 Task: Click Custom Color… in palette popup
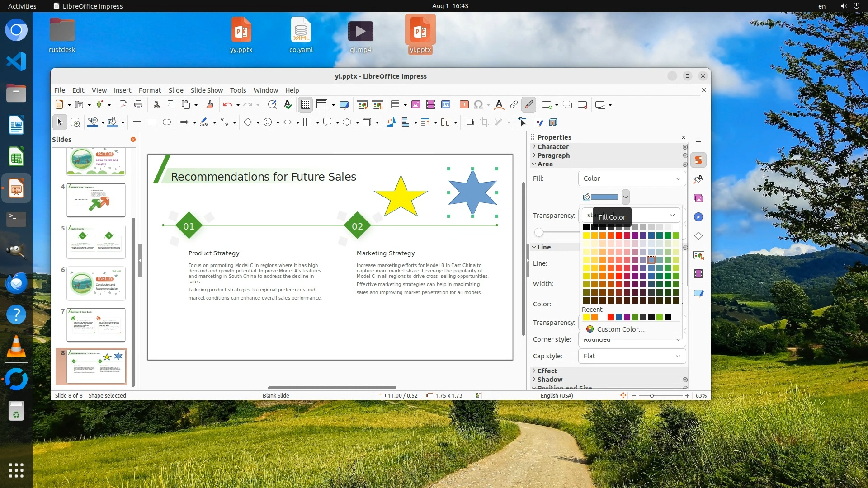[620, 329]
